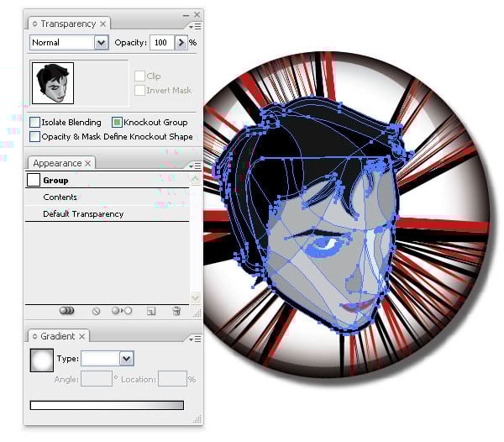Open the Appearance panel options menu
Viewport: 504px width, 442px height.
pos(195,166)
